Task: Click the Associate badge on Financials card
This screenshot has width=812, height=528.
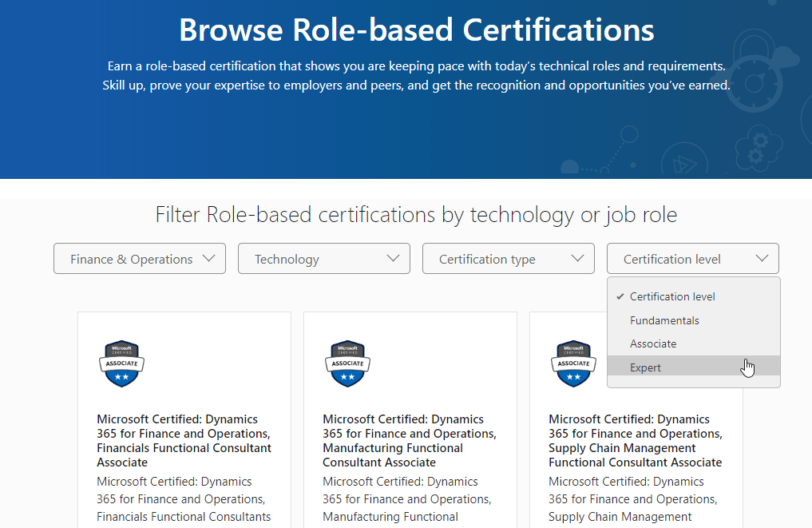Action: click(121, 363)
